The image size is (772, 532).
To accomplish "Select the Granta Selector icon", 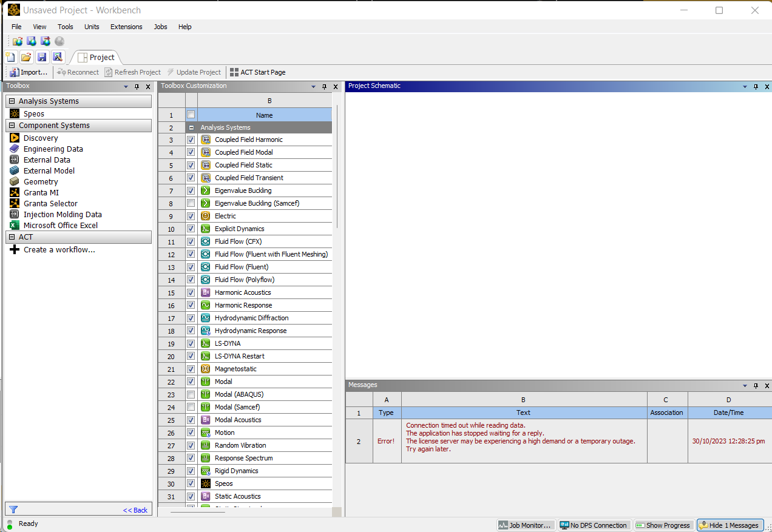I will point(15,203).
